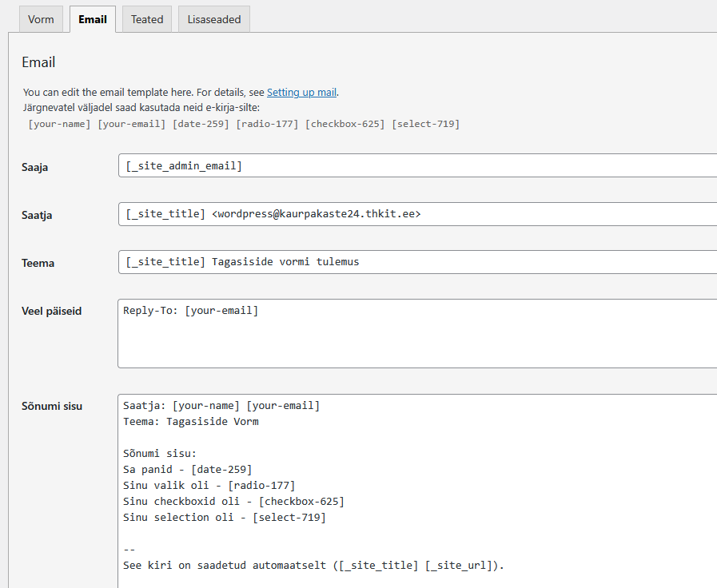
Task: Select [your-name] tag in the mail-tag list
Action: (x=59, y=124)
